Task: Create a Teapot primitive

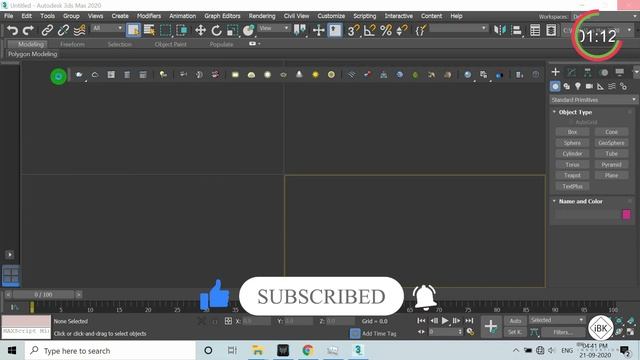Action: (x=572, y=175)
